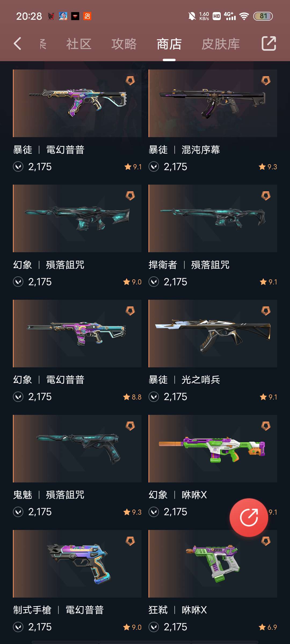The width and height of the screenshot is (290, 644).
Task: Tap the tier badge on 狂弑 咻咻X card
Action: (x=266, y=541)
